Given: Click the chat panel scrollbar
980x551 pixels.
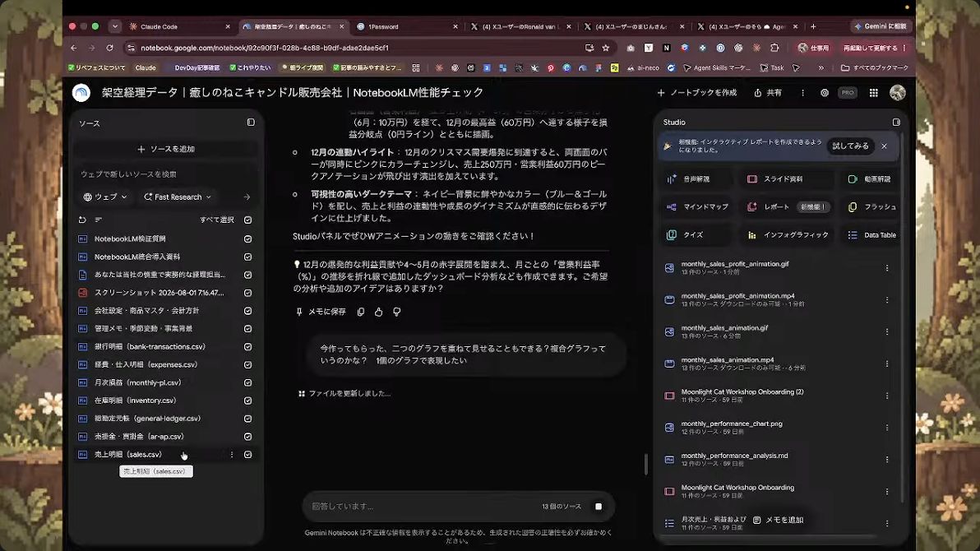Looking at the screenshot, I should coord(645,464).
